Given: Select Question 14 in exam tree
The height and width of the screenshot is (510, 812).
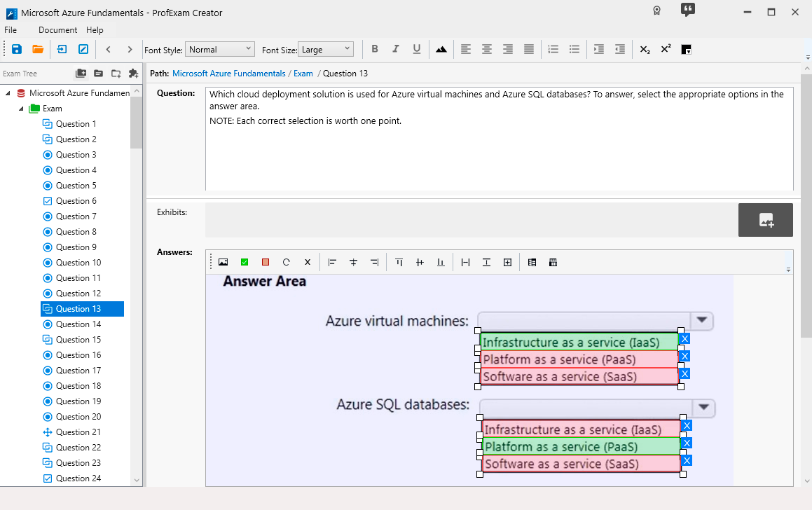Looking at the screenshot, I should coord(78,324).
